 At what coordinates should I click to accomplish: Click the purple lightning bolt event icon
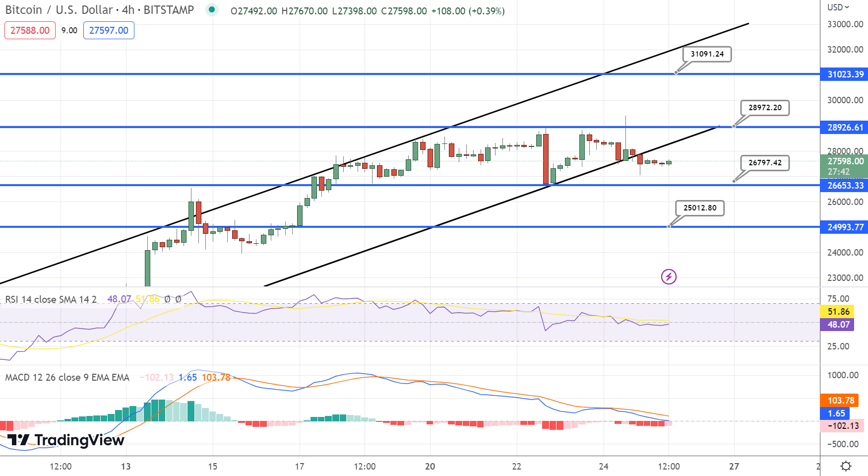click(669, 276)
